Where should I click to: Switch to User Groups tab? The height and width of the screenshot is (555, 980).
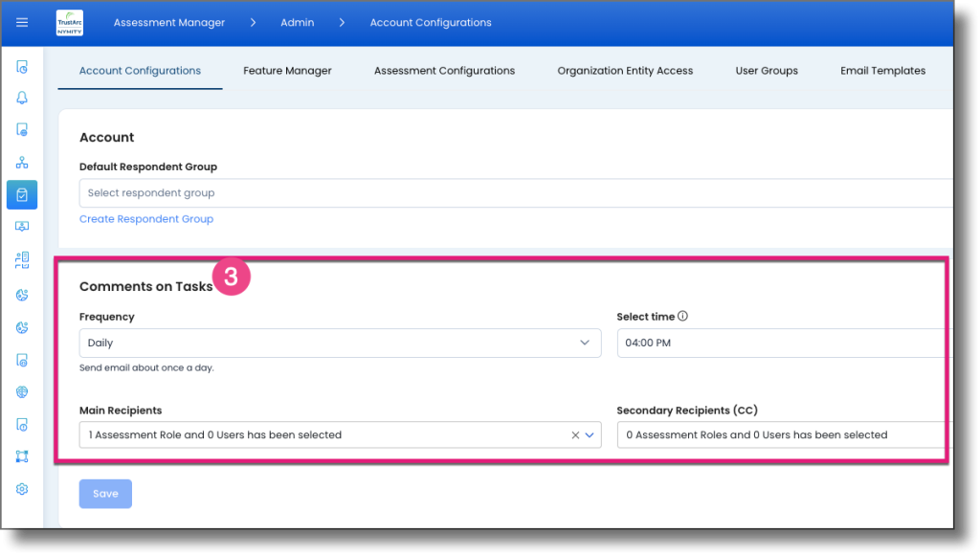tap(767, 71)
